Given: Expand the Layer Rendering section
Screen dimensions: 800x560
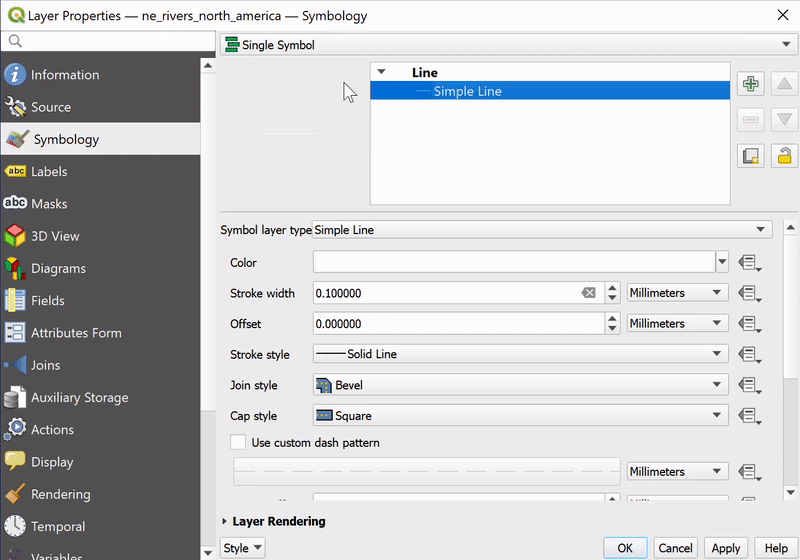Looking at the screenshot, I should coord(278,521).
